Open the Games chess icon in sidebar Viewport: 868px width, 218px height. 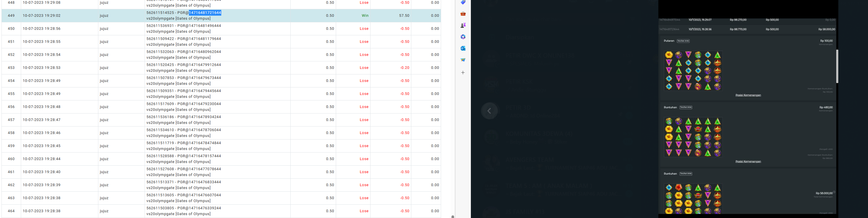tap(463, 25)
